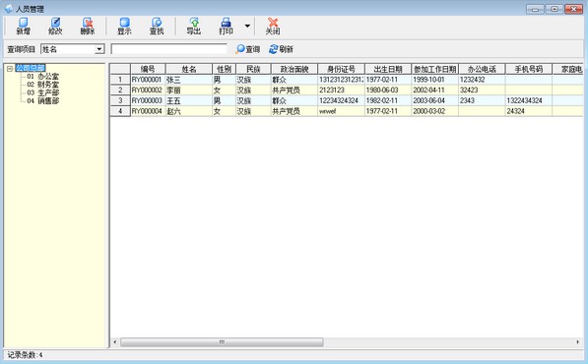This screenshot has width=588, height=364.
Task: Click the 删除 (Delete) toolbar icon
Action: coord(88,27)
